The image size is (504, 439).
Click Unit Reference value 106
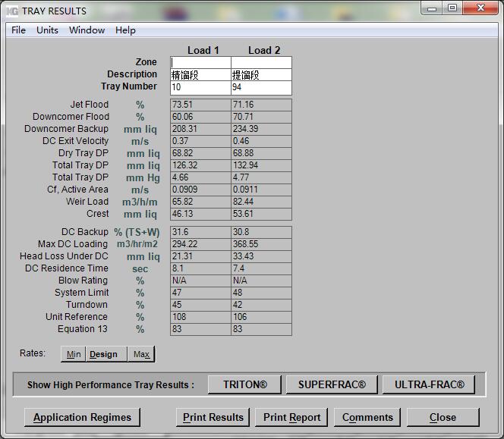261,317
